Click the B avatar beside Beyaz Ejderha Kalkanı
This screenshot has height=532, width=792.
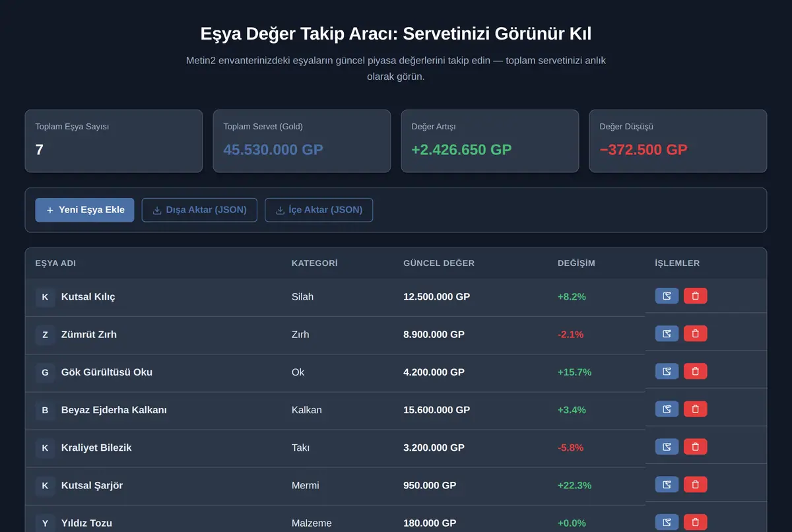(x=45, y=410)
